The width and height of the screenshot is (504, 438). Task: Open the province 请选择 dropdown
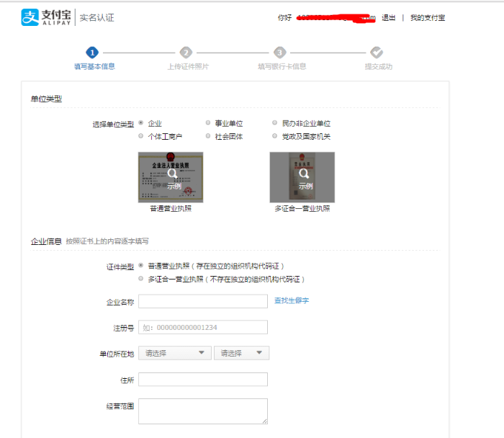(175, 353)
